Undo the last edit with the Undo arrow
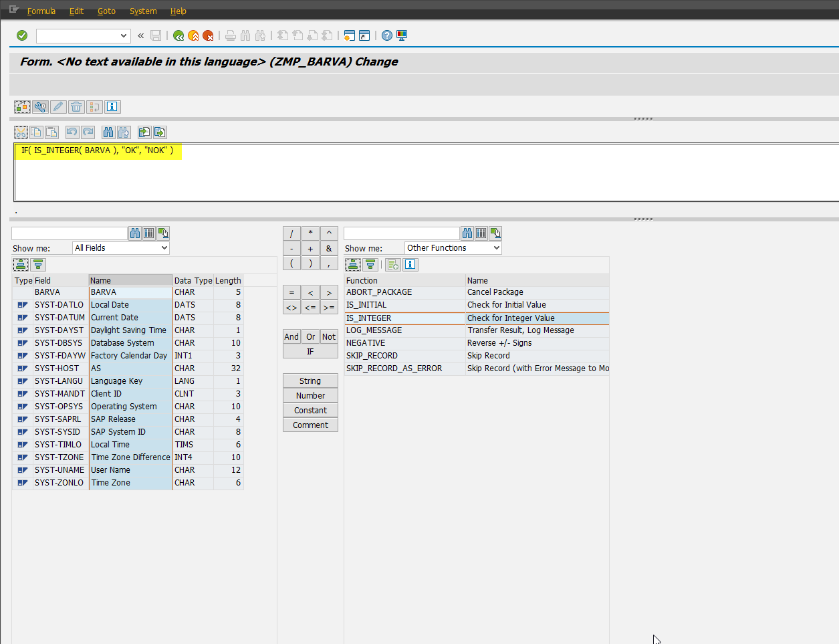 point(72,132)
